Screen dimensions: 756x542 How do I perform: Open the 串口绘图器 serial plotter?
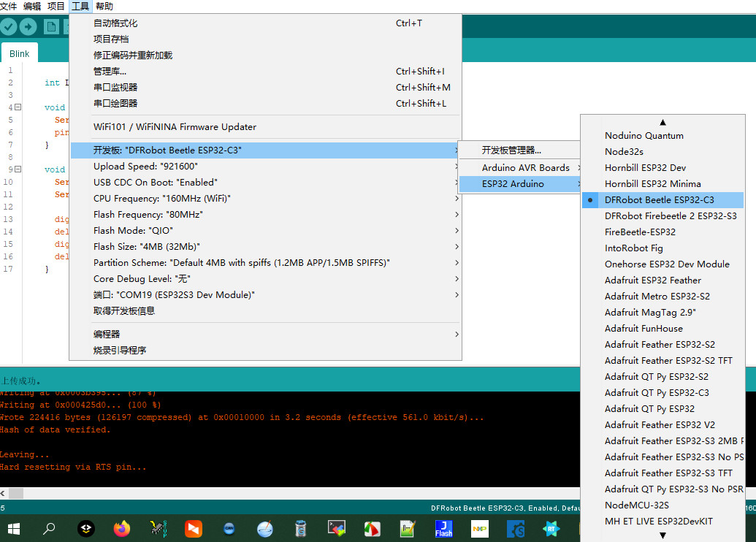click(266, 103)
